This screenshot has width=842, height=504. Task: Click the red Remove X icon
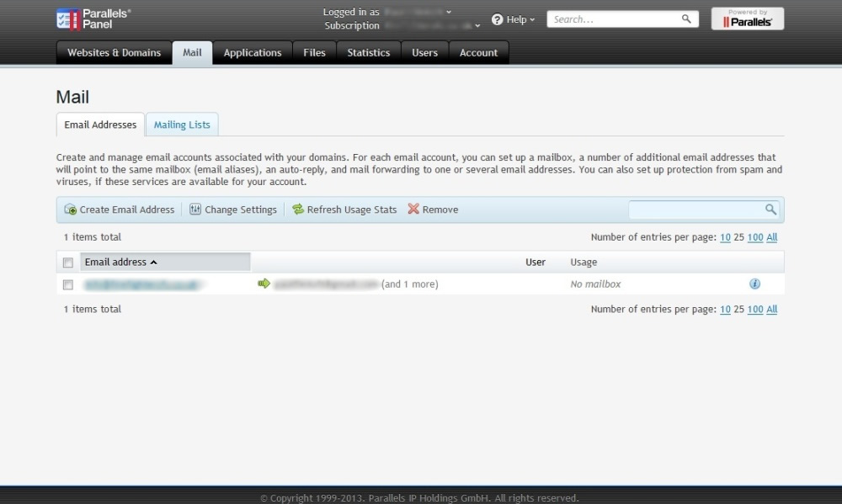coord(413,209)
